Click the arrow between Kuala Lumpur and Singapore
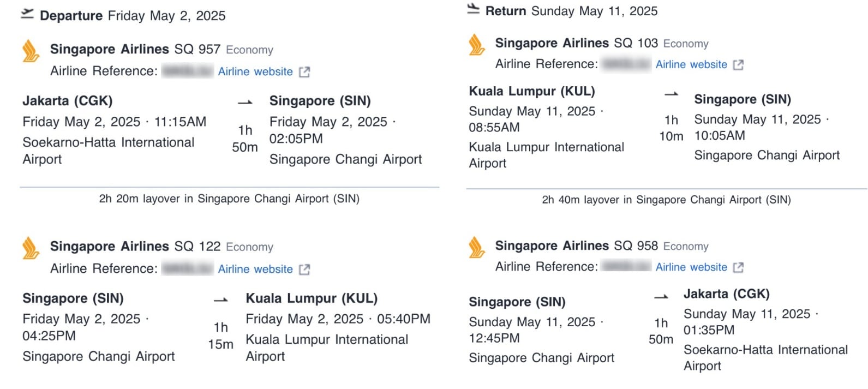The width and height of the screenshot is (868, 389). coord(671,94)
